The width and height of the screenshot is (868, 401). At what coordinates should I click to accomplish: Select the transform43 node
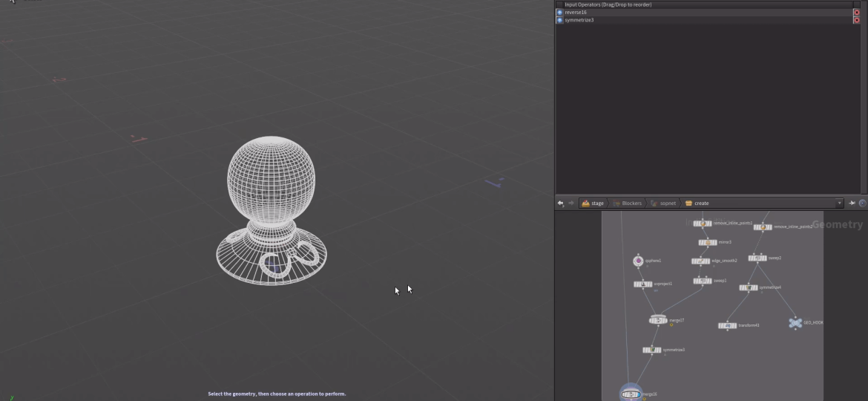[727, 325]
